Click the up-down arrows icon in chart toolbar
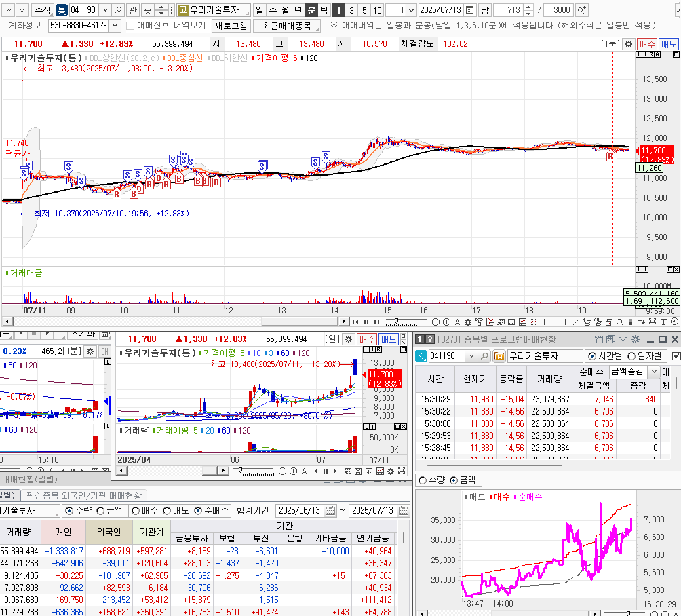681x616 pixels. pos(642,322)
